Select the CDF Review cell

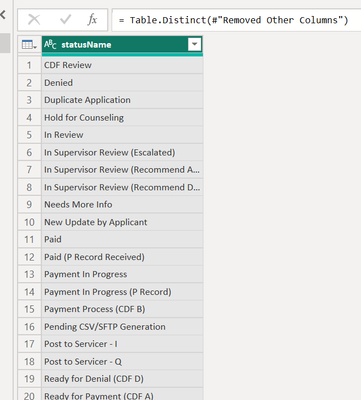click(122, 65)
